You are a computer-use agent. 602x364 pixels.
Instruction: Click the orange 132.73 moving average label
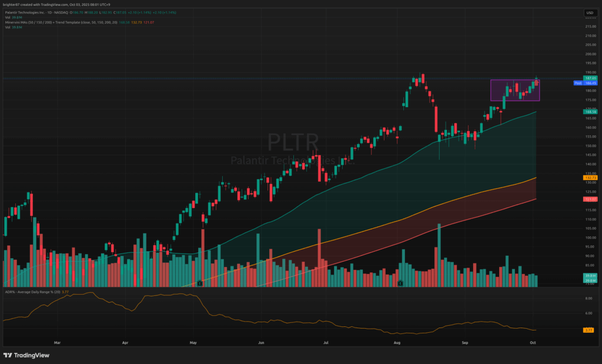(589, 177)
